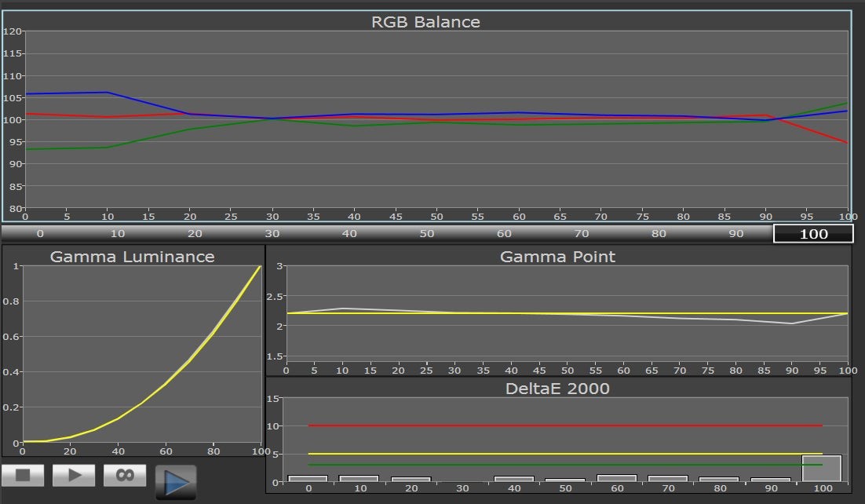865x504 pixels.
Task: Click the large blue play series button
Action: pos(175,482)
